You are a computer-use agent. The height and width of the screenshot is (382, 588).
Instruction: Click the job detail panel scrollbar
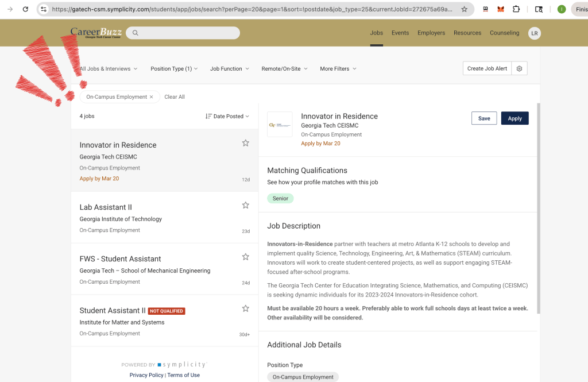point(539,209)
